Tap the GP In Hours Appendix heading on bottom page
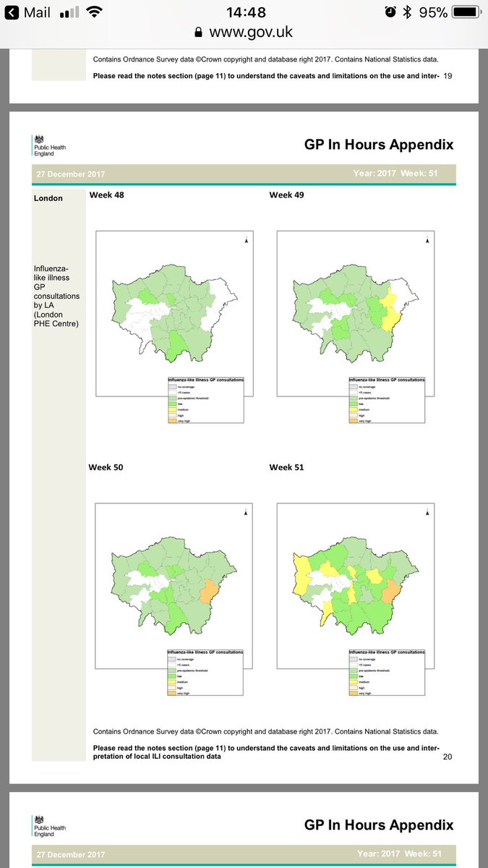 click(x=379, y=825)
